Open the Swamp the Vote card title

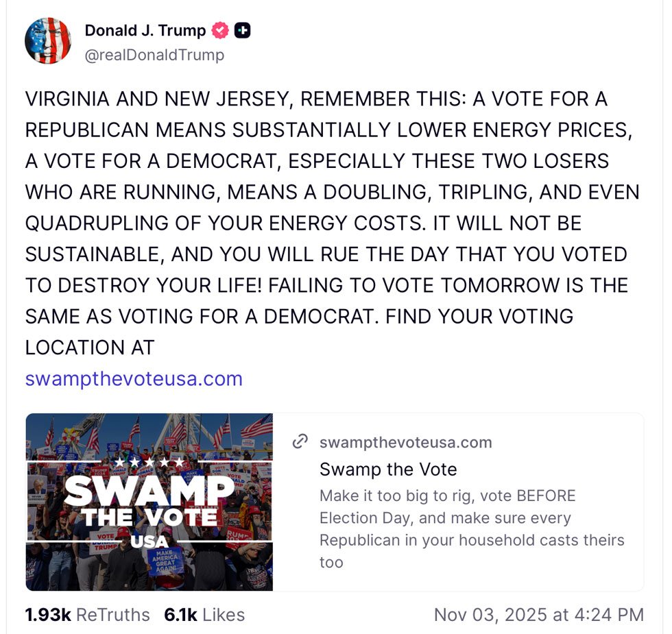[388, 469]
